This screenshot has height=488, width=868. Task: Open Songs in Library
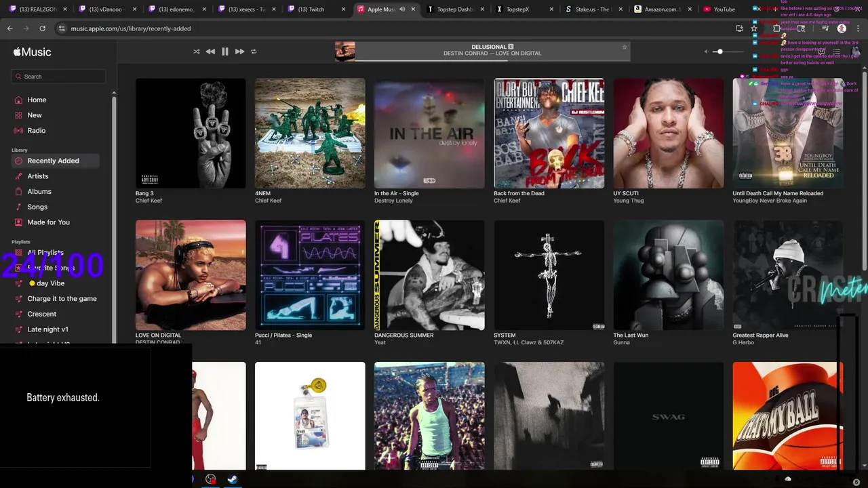[x=37, y=207]
